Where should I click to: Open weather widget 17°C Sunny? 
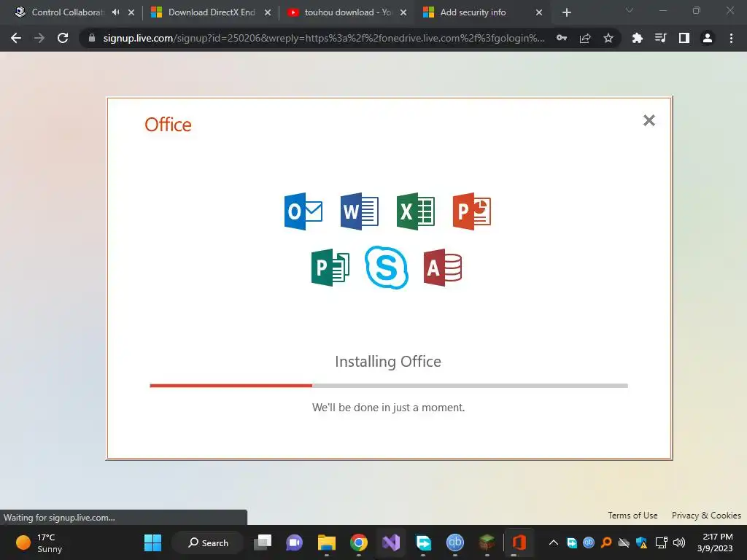39,542
